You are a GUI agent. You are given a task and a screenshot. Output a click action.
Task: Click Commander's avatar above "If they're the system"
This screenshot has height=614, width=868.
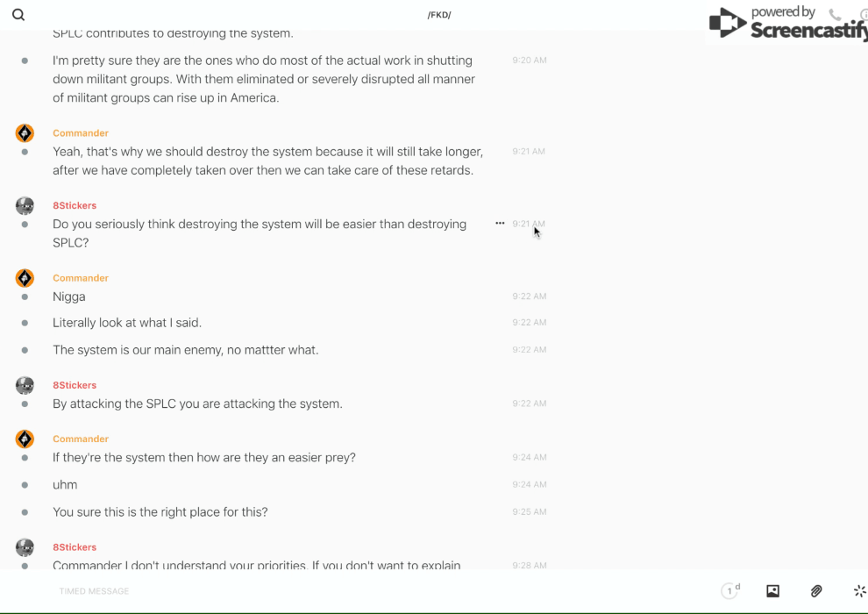(x=25, y=439)
